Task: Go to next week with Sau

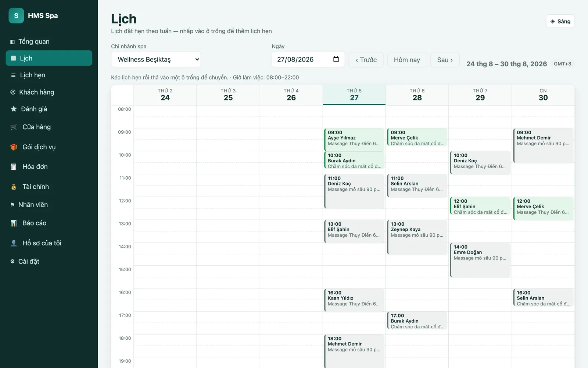Action: click(x=445, y=60)
